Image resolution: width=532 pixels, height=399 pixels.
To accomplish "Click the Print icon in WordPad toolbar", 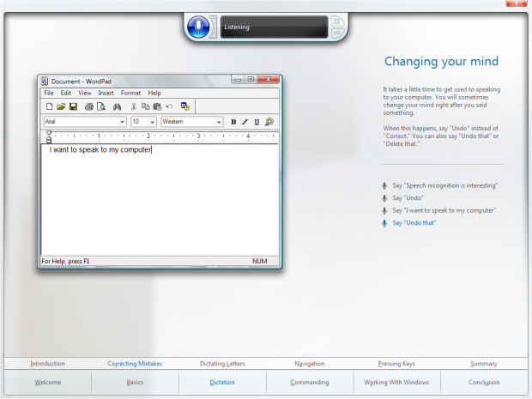I will (x=89, y=106).
